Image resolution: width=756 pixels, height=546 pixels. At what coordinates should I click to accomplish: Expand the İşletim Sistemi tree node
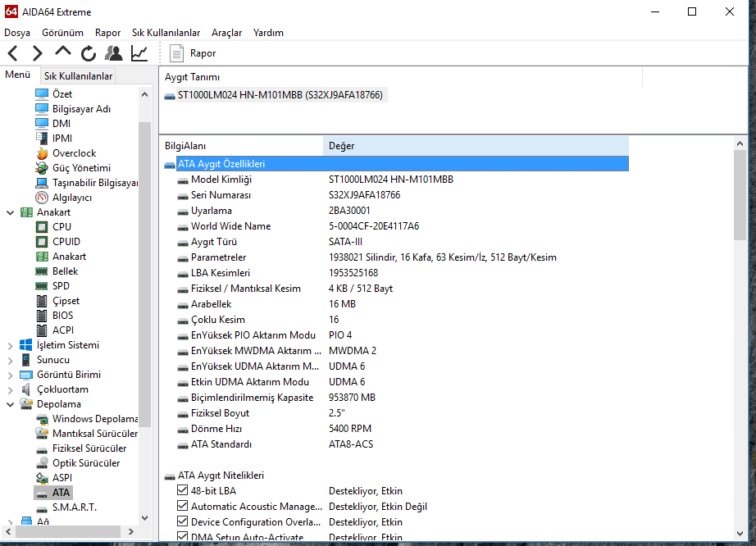pyautogui.click(x=10, y=345)
